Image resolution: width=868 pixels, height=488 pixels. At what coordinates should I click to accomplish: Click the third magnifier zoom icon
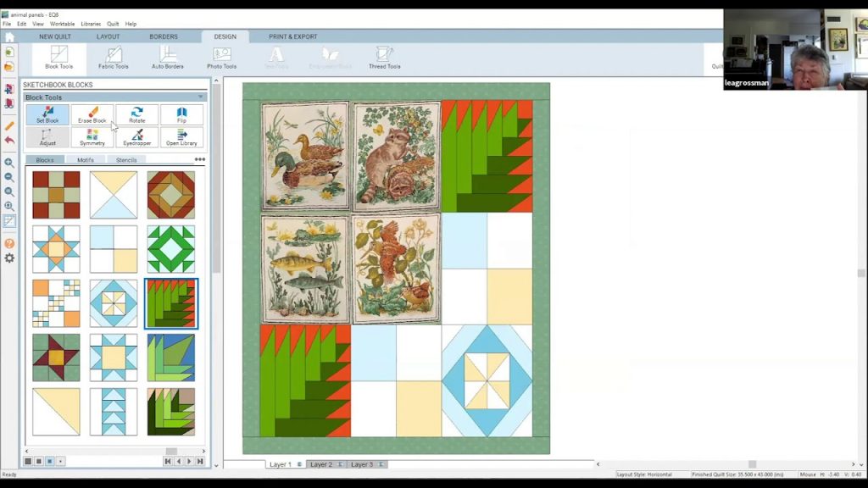point(9,191)
